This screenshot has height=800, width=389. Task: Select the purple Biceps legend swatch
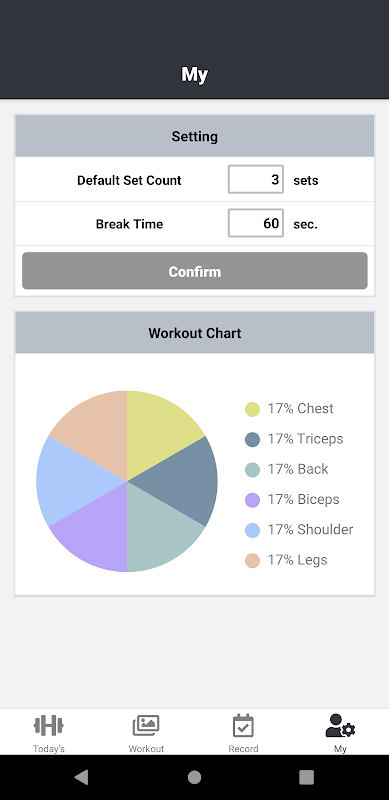pyautogui.click(x=252, y=500)
